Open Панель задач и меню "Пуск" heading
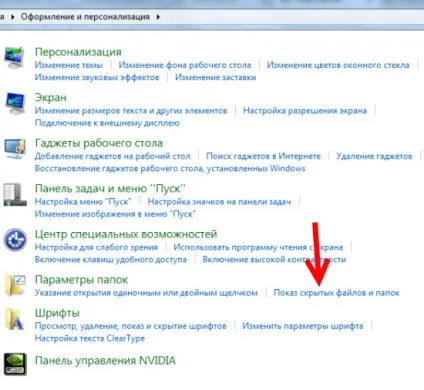 pos(110,189)
